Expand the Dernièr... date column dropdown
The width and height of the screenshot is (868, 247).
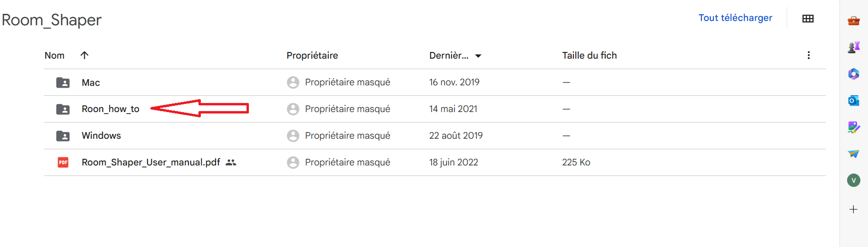pyautogui.click(x=478, y=56)
